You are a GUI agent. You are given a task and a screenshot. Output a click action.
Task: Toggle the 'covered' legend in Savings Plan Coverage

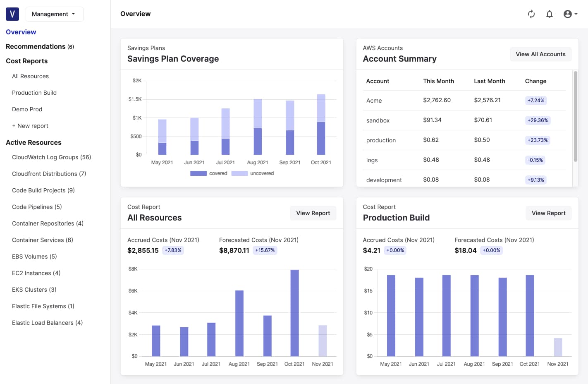click(211, 173)
